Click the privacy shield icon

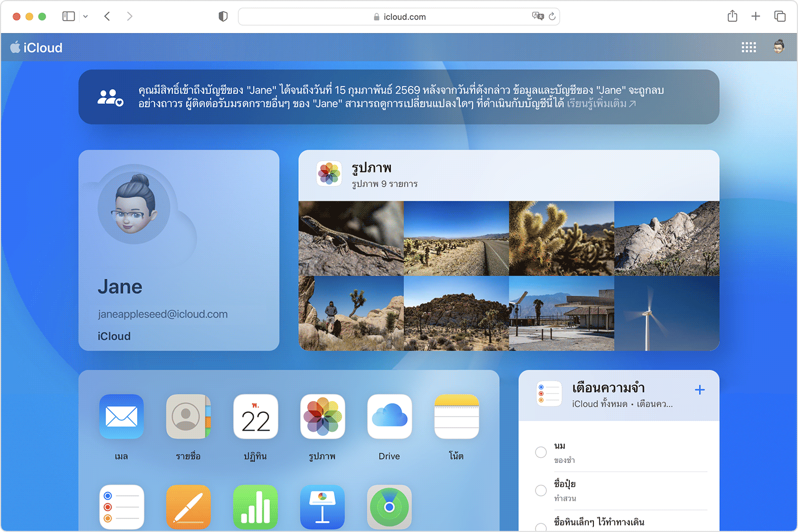(x=223, y=16)
